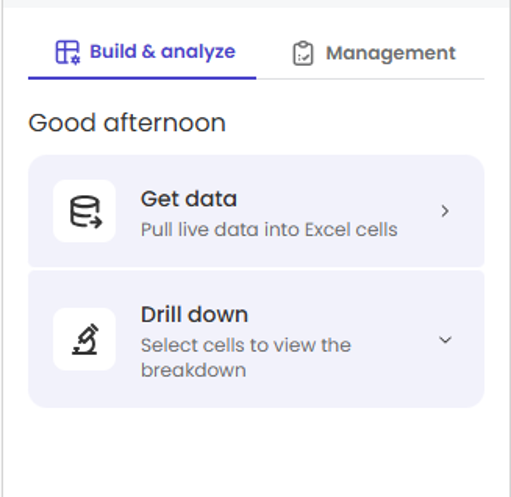The height and width of the screenshot is (497, 511).
Task: Click the "Drill down" card title
Action: coord(194,314)
